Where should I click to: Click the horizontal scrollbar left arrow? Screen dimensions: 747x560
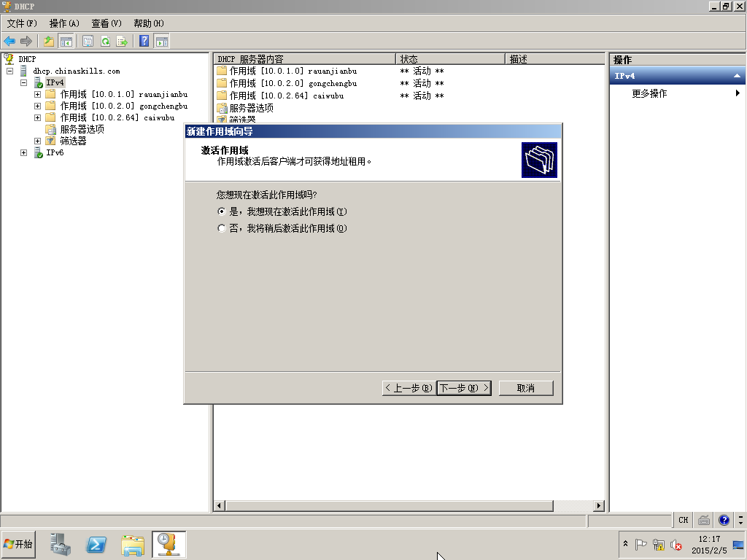click(219, 506)
